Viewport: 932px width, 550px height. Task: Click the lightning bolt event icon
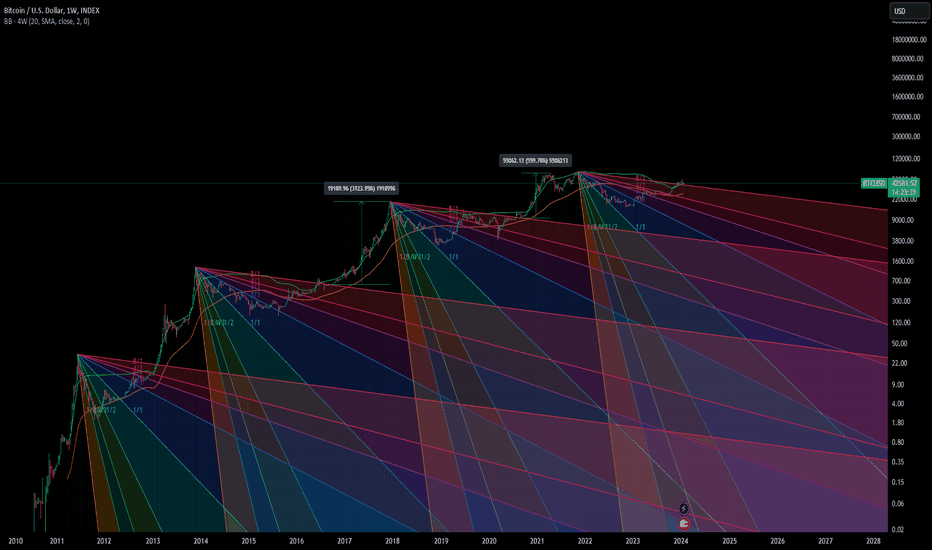(684, 508)
